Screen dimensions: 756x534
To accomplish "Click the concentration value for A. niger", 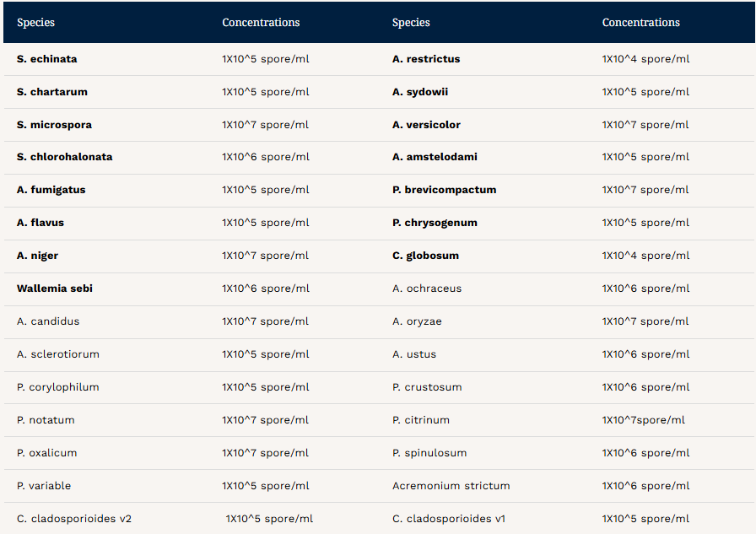I will 265,256.
